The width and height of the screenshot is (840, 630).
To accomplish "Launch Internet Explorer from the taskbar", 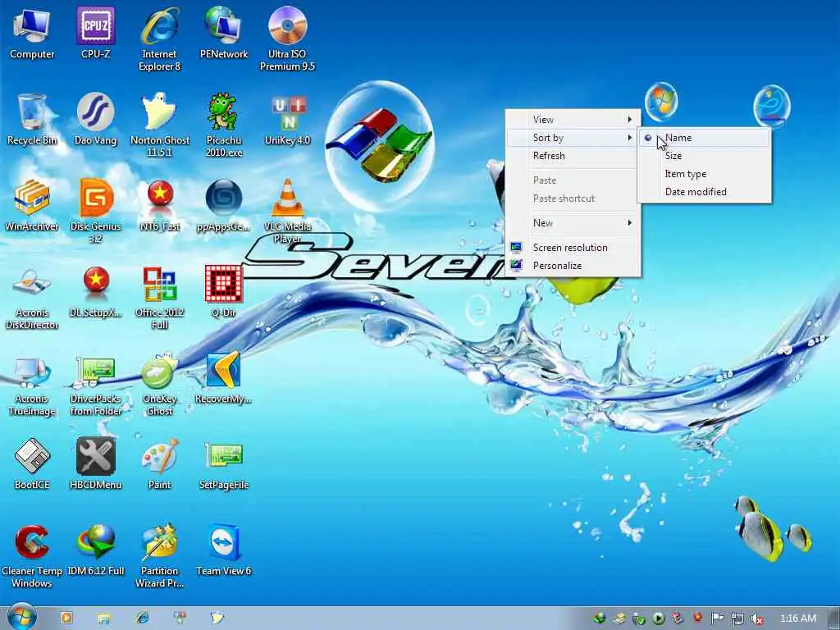I will 143,618.
